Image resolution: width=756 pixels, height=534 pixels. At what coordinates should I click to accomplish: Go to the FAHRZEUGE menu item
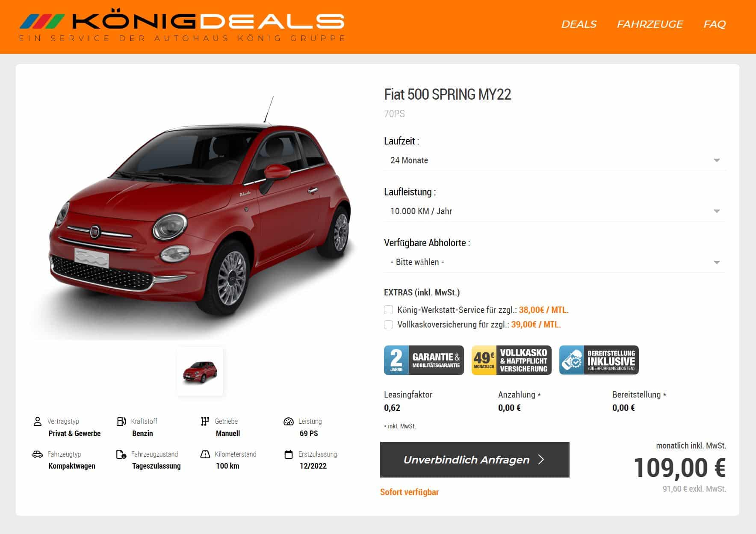650,24
